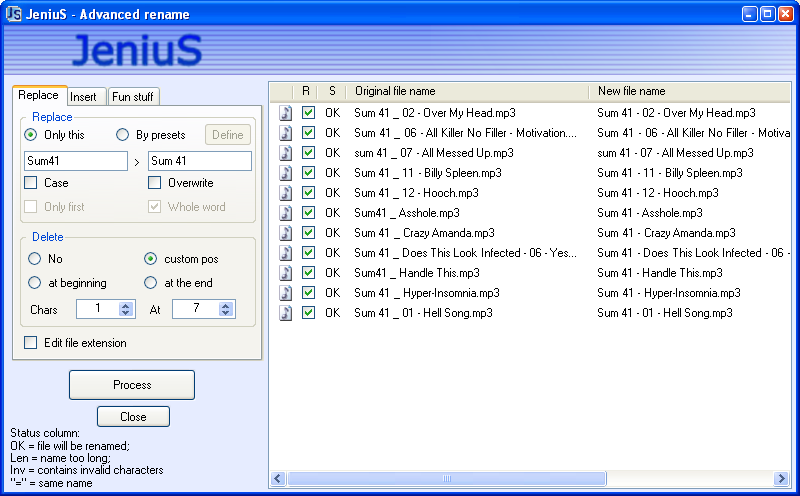Click the Define presets button

228,135
